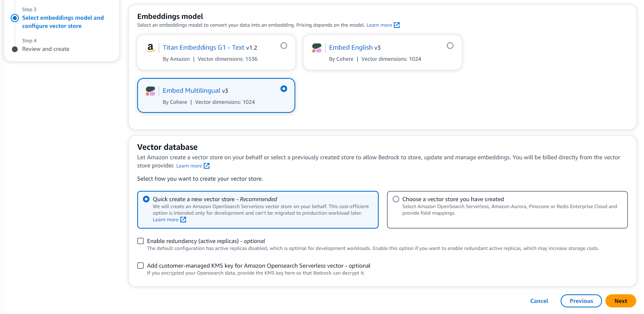
Task: Open Embed English title link
Action: [351, 48]
